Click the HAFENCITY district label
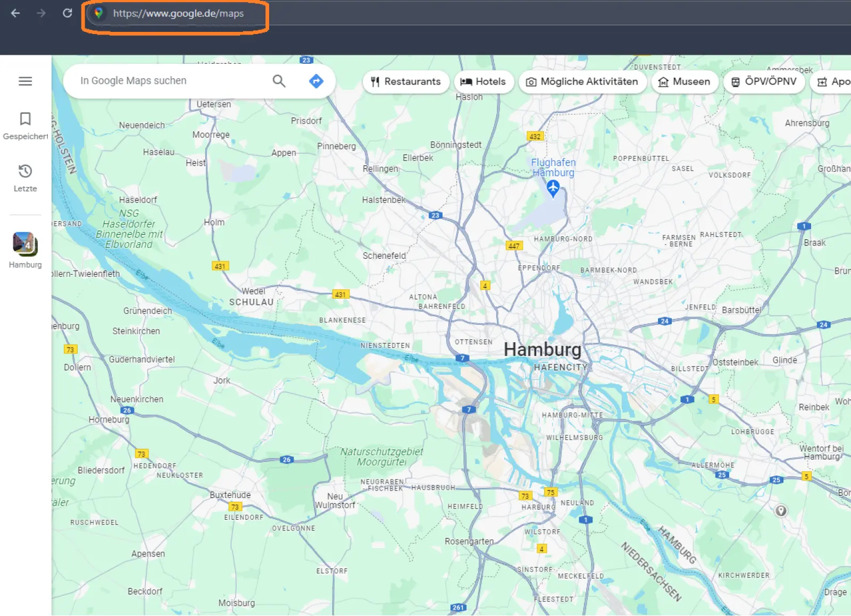 (x=561, y=367)
